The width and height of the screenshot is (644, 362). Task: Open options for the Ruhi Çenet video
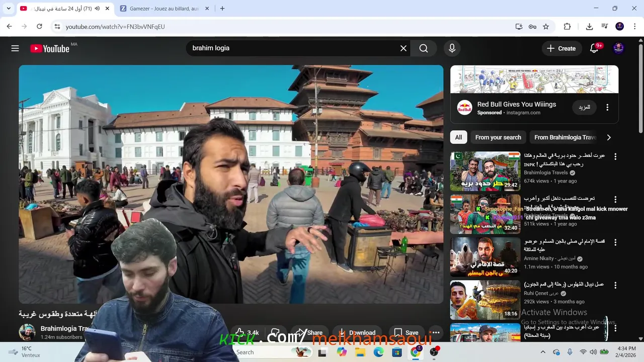[x=615, y=285]
